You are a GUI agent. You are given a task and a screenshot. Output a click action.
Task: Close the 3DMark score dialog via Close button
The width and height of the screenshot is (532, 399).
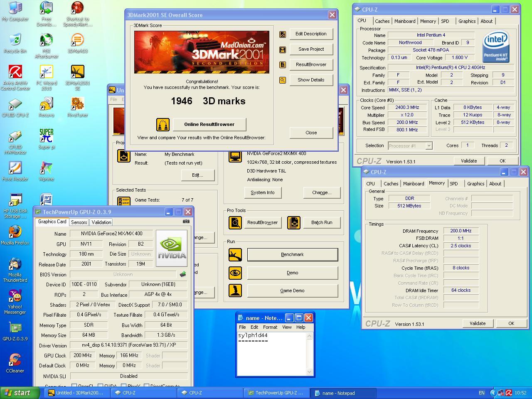click(311, 133)
